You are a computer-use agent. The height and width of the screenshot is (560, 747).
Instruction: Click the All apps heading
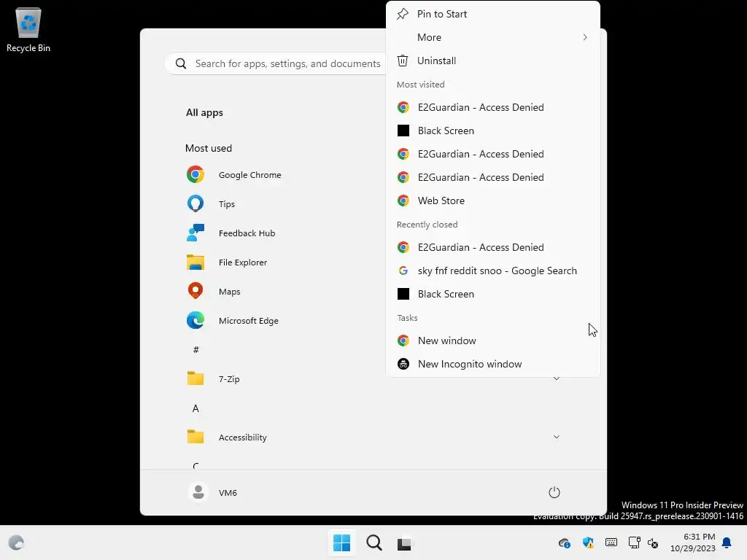click(204, 113)
